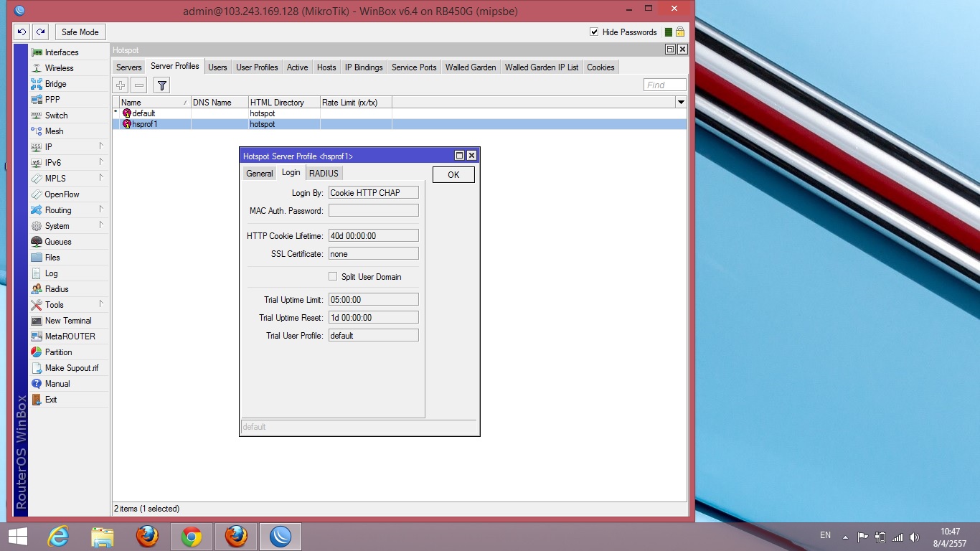Open Internet Explorer from the taskbar

coord(58,537)
